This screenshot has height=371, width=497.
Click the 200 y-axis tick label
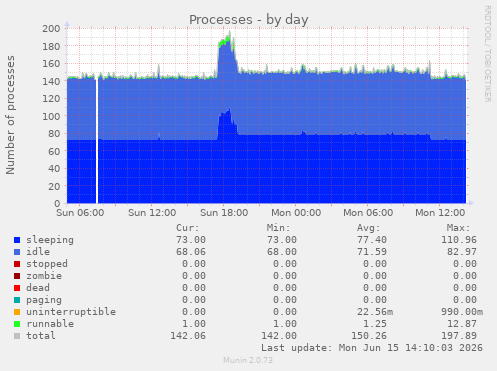click(x=51, y=29)
